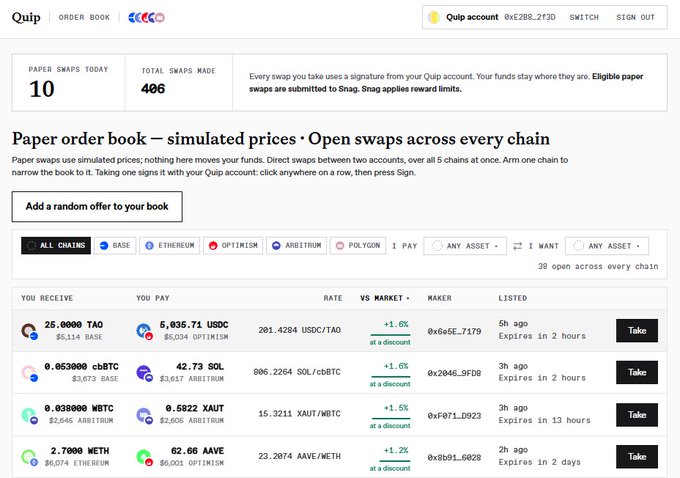This screenshot has width=680, height=478.
Task: Click Expires in 13 hours text
Action: (x=544, y=420)
